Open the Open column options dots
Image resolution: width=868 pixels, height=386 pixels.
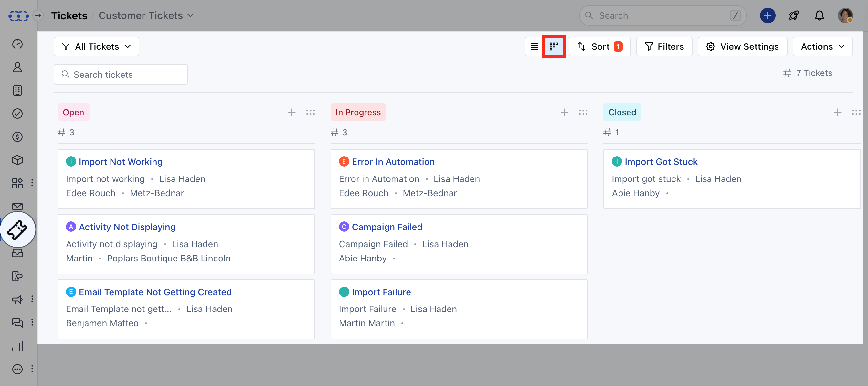tap(310, 112)
